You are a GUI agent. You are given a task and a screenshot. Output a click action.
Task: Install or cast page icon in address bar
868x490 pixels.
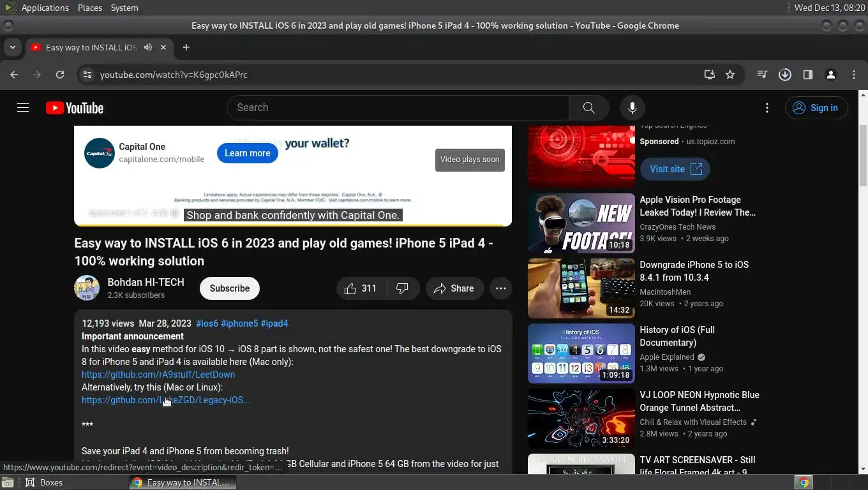coord(709,75)
